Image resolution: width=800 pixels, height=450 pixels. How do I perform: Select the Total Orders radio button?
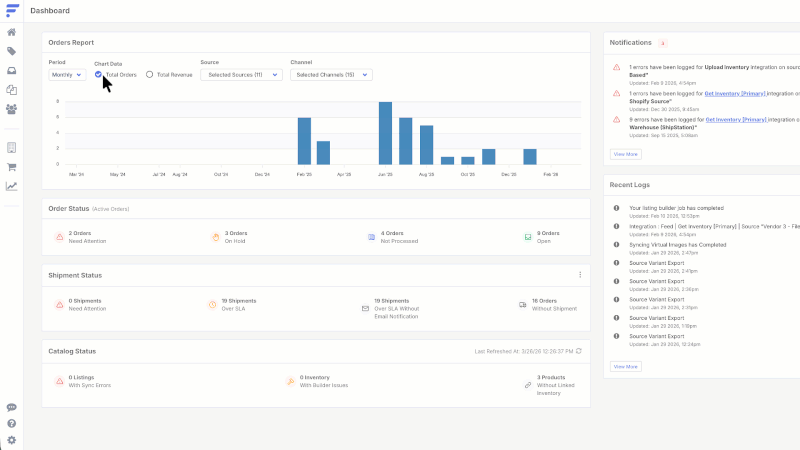coord(98,75)
